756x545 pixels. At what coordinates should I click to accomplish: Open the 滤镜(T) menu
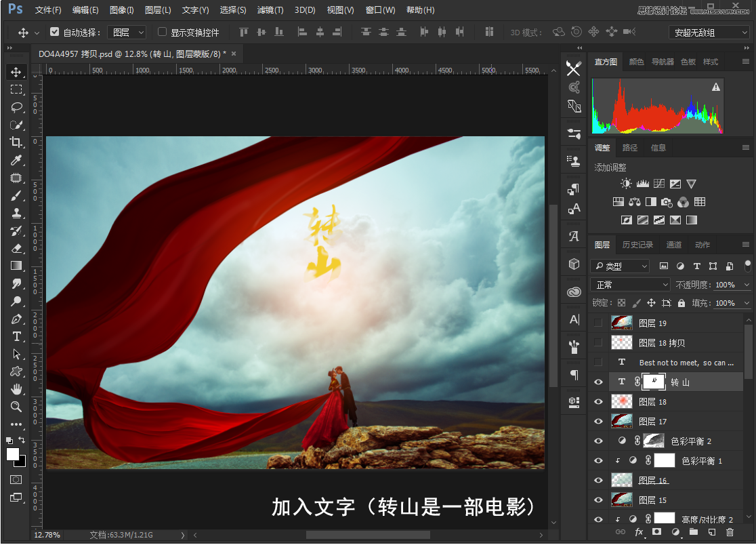coord(270,9)
